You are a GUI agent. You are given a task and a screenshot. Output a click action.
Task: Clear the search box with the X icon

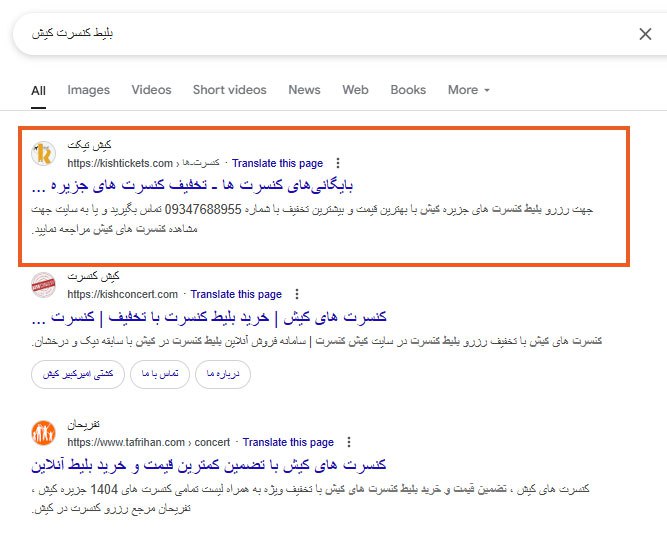tap(645, 34)
